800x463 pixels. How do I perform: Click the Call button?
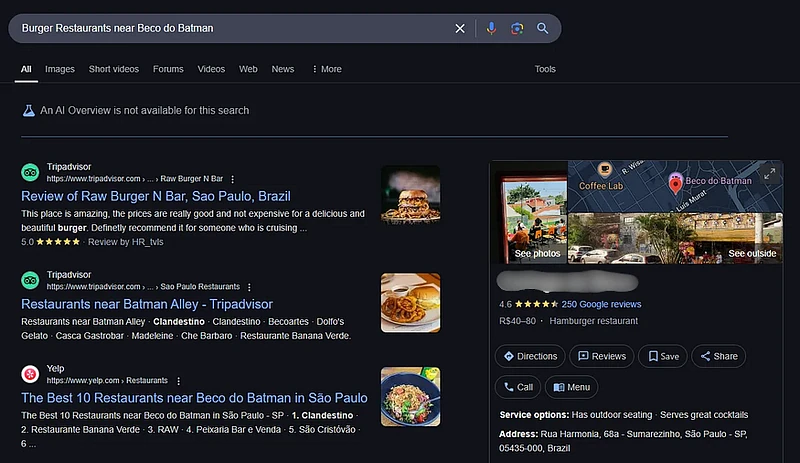518,387
